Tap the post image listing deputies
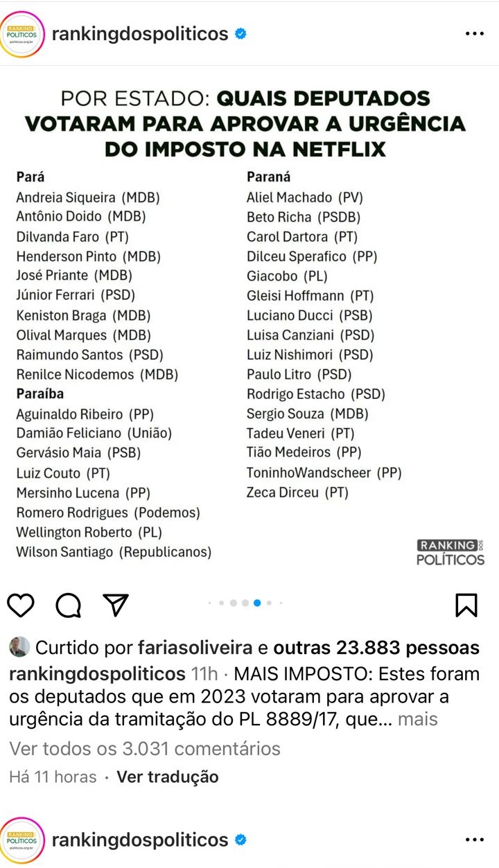The width and height of the screenshot is (499, 868). tap(249, 326)
